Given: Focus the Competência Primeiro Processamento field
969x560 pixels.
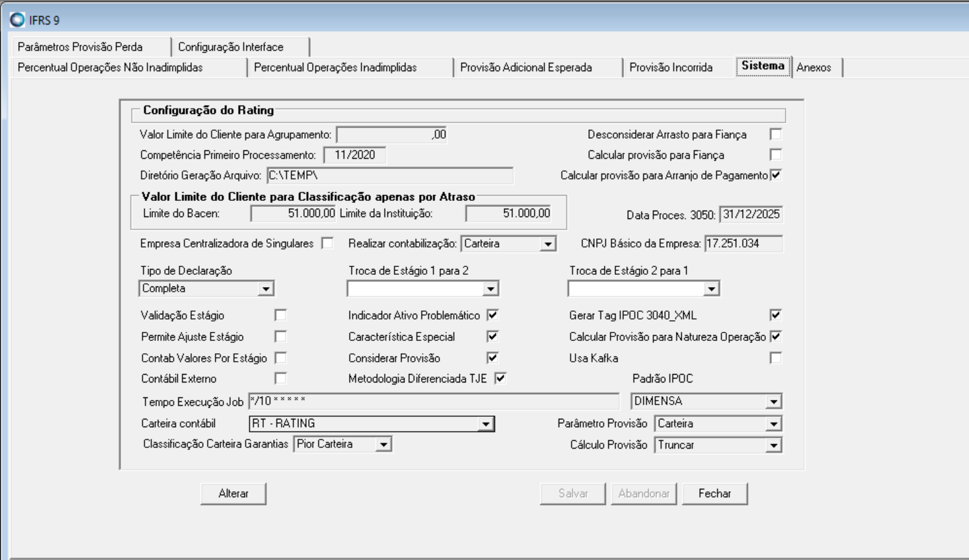Looking at the screenshot, I should [355, 155].
